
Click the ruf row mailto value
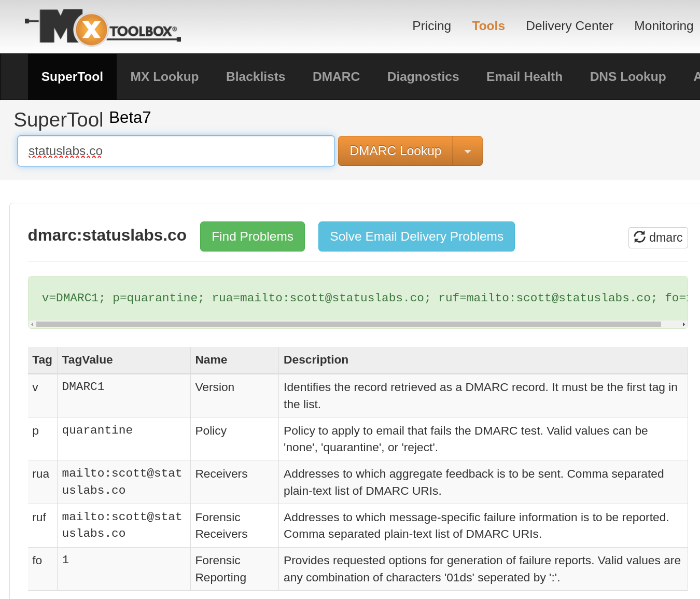(122, 525)
